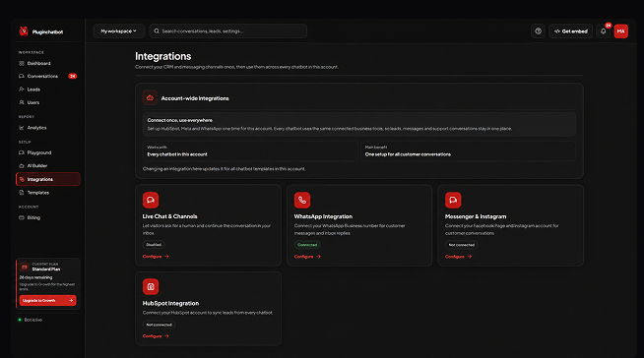Screen dimensions: 644x358
Task: Click the Playground icon
Action: 22,152
